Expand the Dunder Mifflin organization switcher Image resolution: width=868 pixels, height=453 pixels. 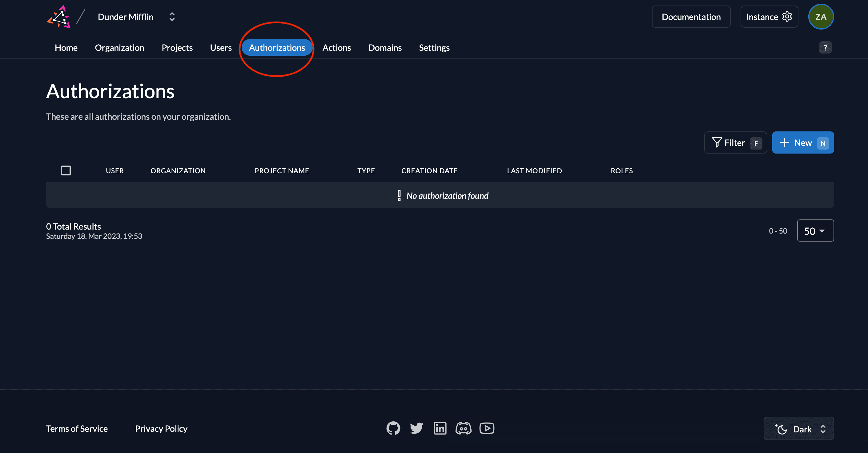click(172, 17)
